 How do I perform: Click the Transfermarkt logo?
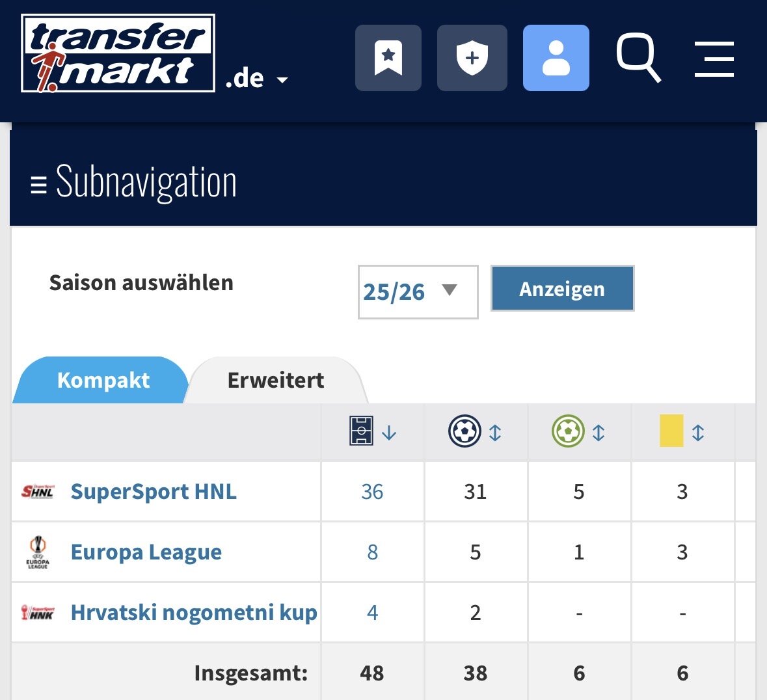point(118,53)
